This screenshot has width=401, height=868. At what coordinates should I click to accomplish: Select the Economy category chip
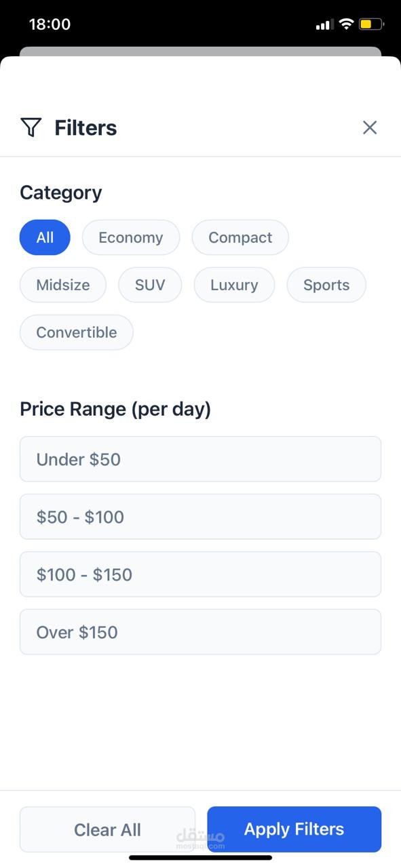131,237
